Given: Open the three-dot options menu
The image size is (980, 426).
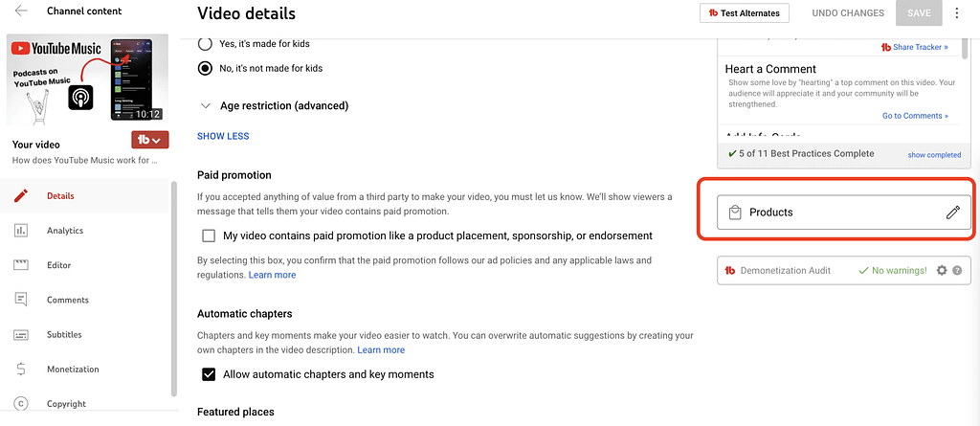Looking at the screenshot, I should pos(956,13).
